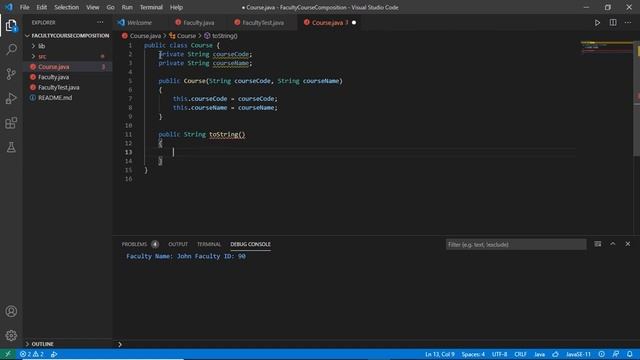This screenshot has width=640, height=360.
Task: Click the unsaved dot on Course.java tab
Action: coord(354,23)
